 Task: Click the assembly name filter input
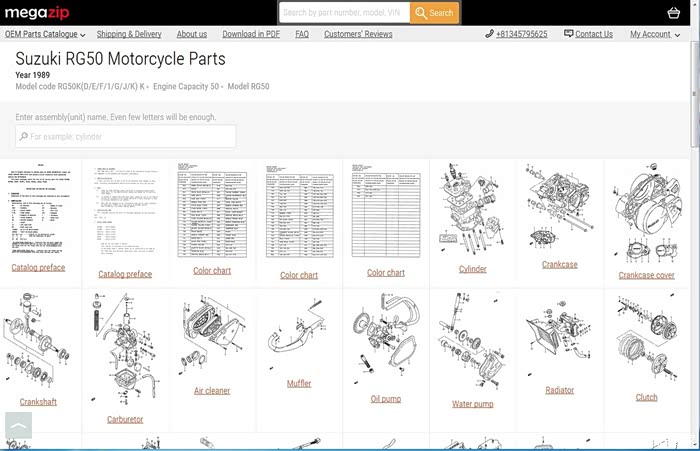click(x=126, y=136)
